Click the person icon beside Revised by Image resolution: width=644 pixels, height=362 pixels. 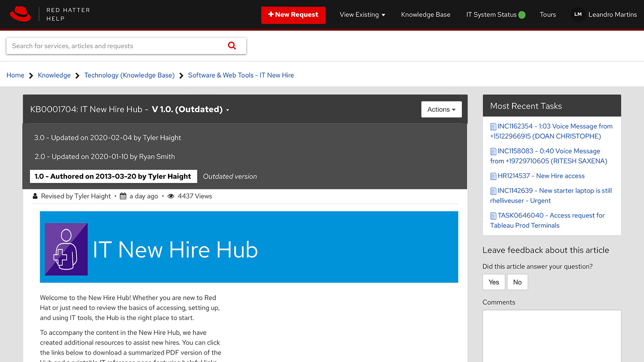pyautogui.click(x=35, y=196)
